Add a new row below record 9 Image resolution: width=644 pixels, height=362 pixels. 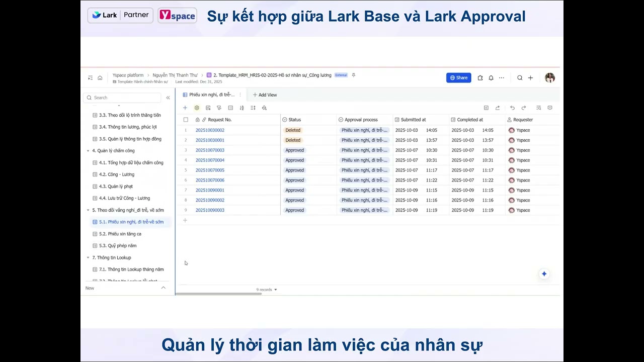point(185,220)
